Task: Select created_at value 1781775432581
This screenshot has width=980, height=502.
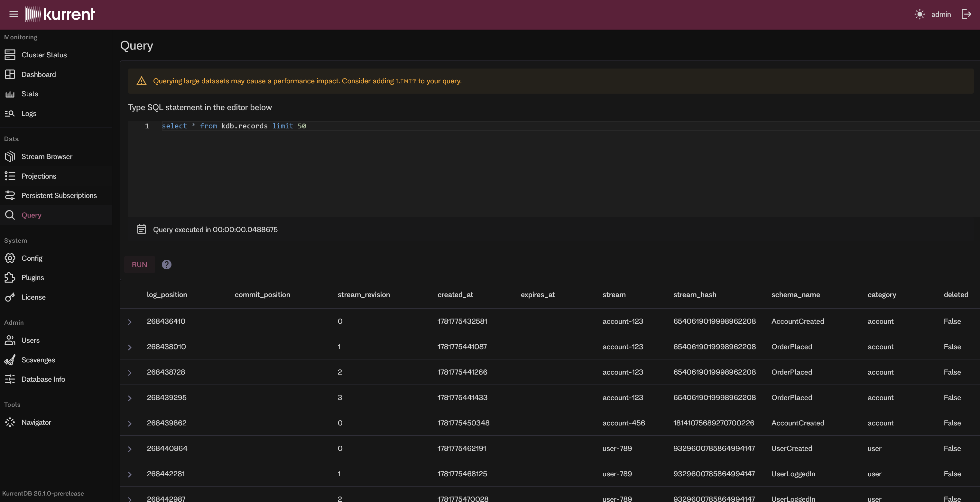Action: point(462,321)
